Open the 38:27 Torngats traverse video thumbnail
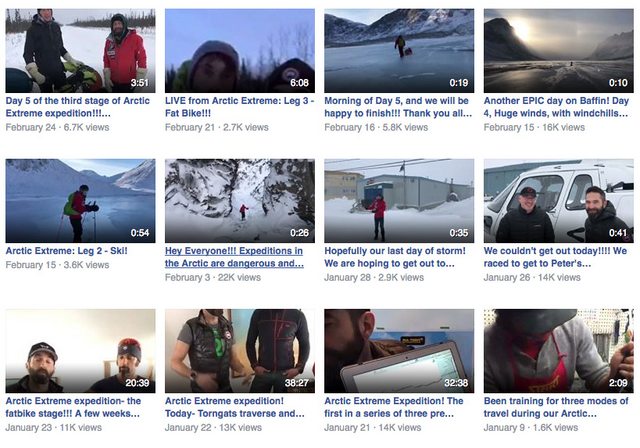The height and width of the screenshot is (448, 640). coord(240,351)
